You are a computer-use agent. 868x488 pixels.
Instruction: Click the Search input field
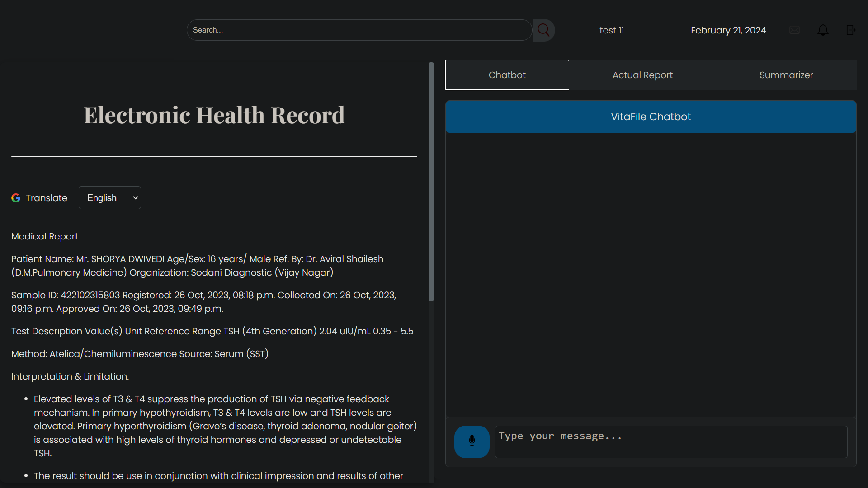359,30
